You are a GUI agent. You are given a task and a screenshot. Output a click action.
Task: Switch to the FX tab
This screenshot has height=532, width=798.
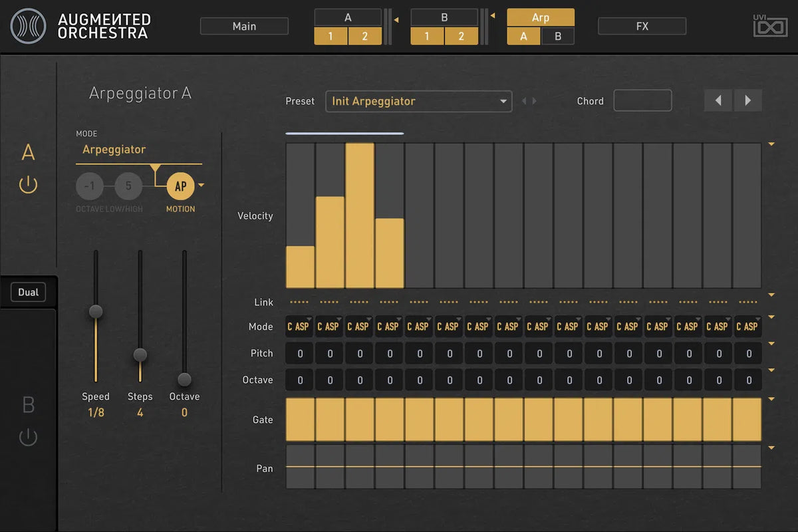[x=642, y=27]
